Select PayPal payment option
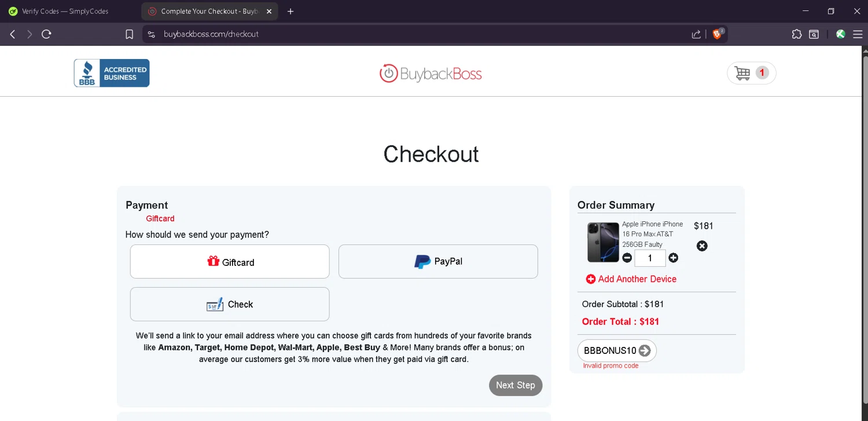This screenshot has width=868, height=421. (438, 262)
